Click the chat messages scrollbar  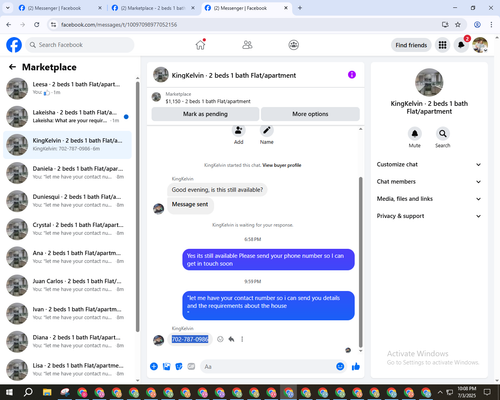[x=360, y=263]
